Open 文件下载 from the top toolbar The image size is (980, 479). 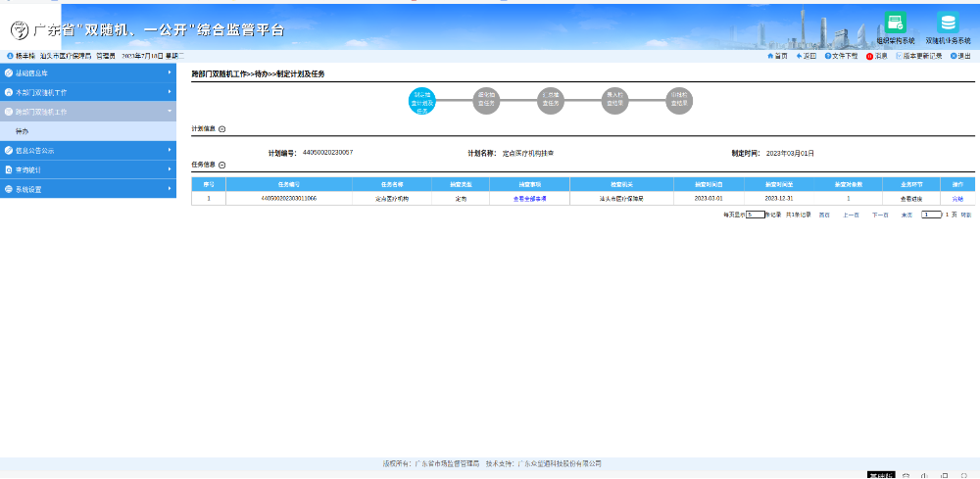click(828, 56)
